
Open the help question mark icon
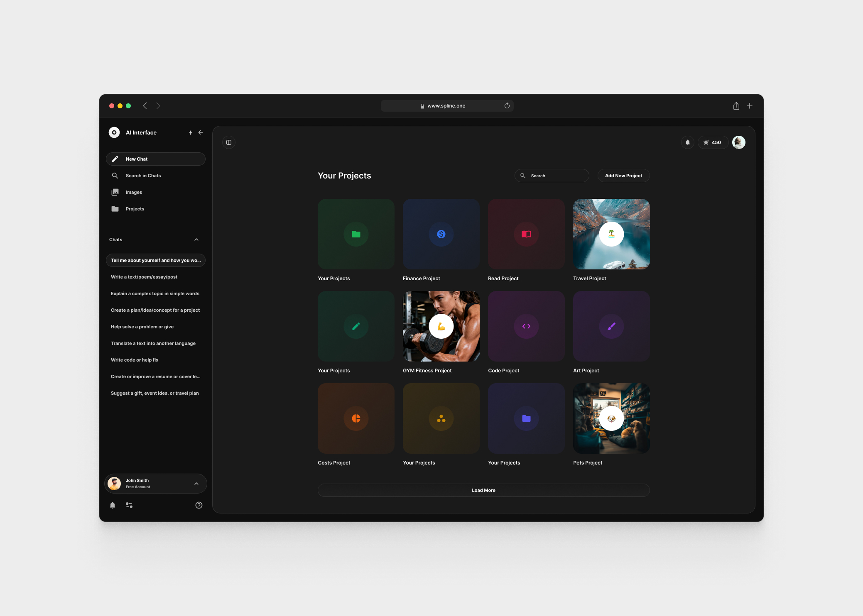tap(199, 505)
